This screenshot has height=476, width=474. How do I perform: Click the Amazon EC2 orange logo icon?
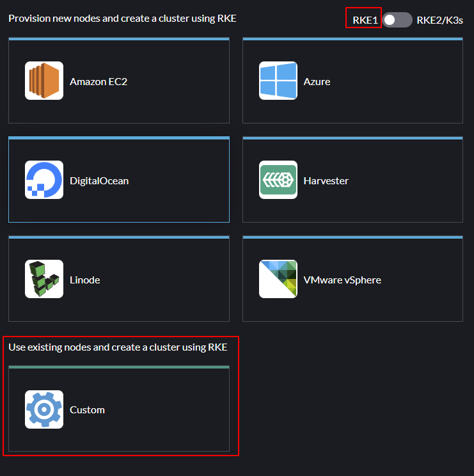[44, 81]
